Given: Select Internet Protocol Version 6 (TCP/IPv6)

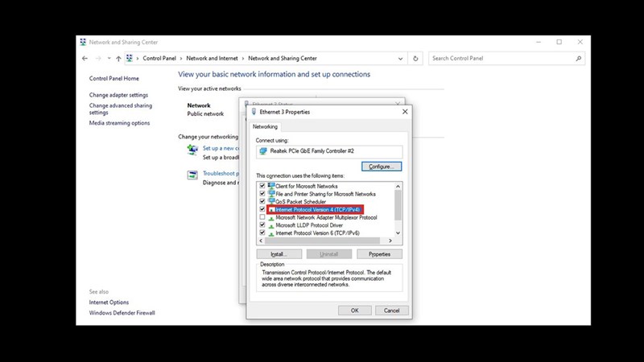Looking at the screenshot, I should point(317,232).
